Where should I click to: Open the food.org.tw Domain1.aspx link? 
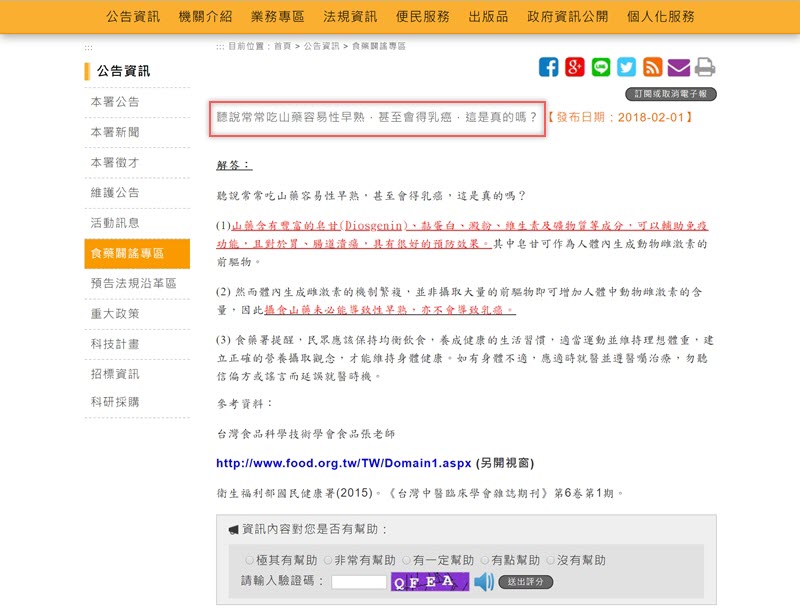click(343, 463)
